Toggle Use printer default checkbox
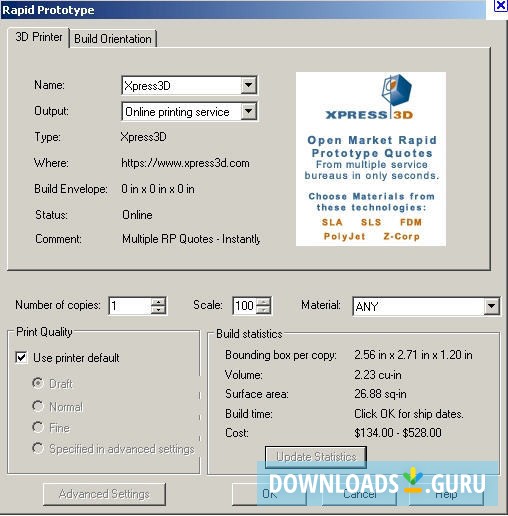508x516 pixels. 21,358
